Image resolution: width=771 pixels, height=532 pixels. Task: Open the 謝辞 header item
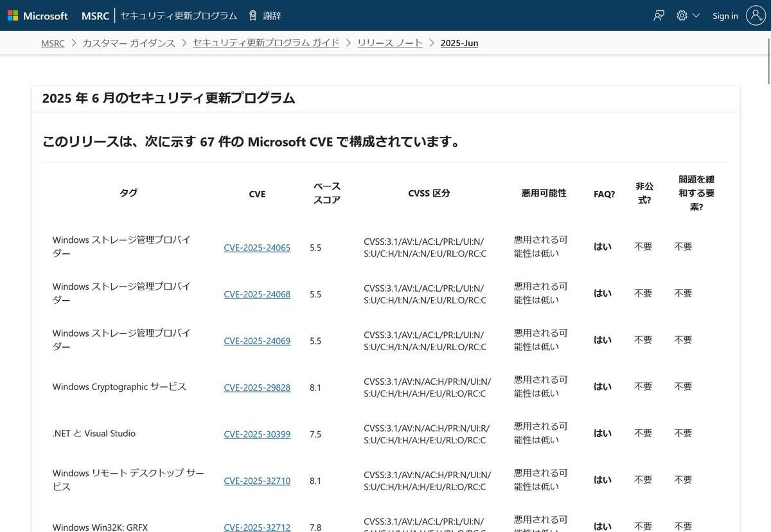272,15
